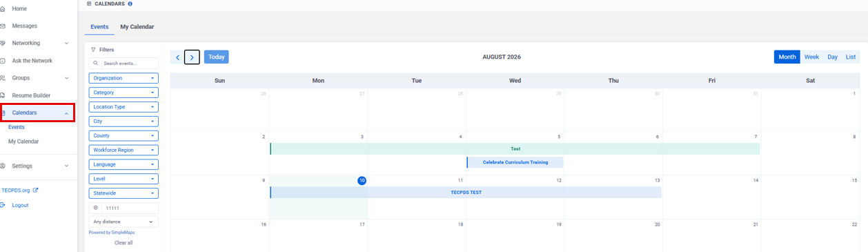Click the Mon column header

[318, 81]
